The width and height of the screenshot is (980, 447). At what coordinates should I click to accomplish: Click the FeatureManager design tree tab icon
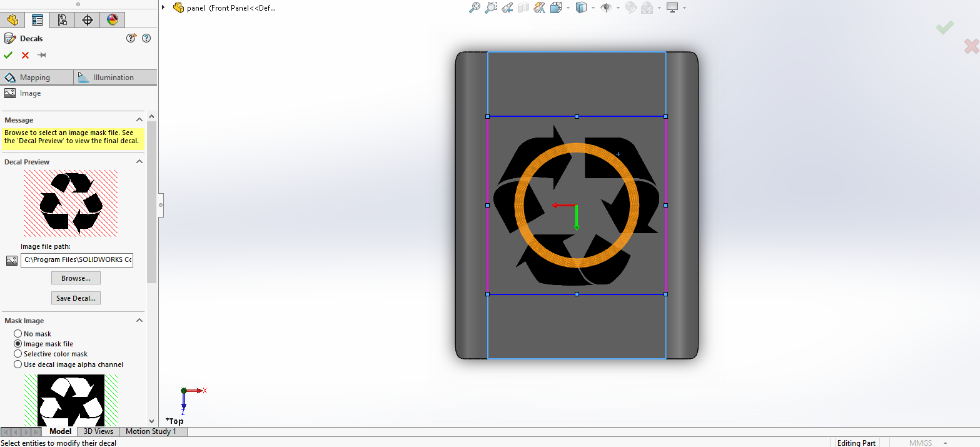(x=13, y=19)
